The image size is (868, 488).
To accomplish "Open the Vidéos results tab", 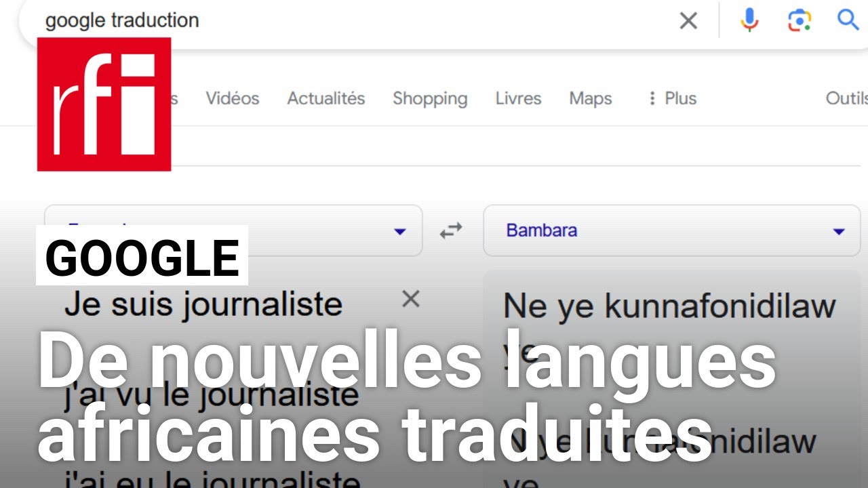I will (x=233, y=98).
